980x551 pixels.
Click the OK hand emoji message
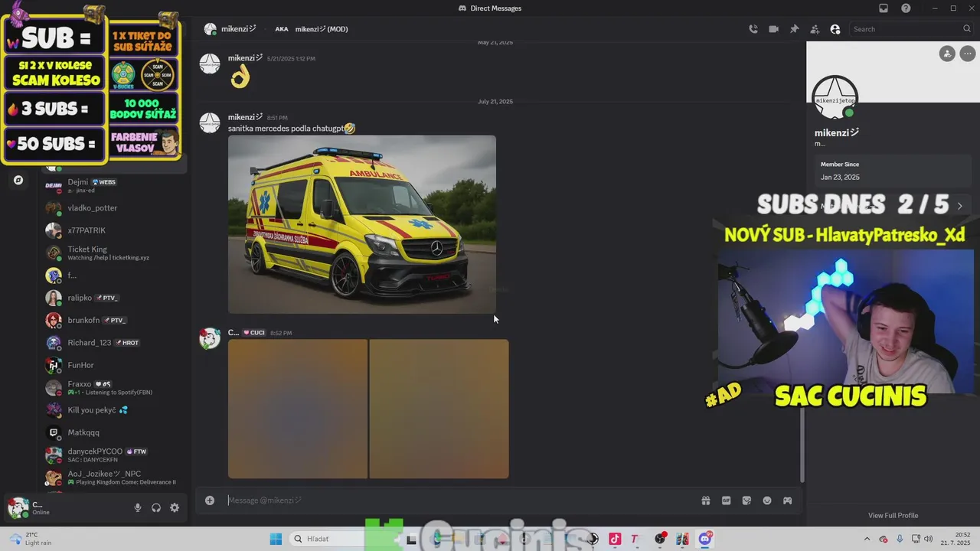[240, 77]
